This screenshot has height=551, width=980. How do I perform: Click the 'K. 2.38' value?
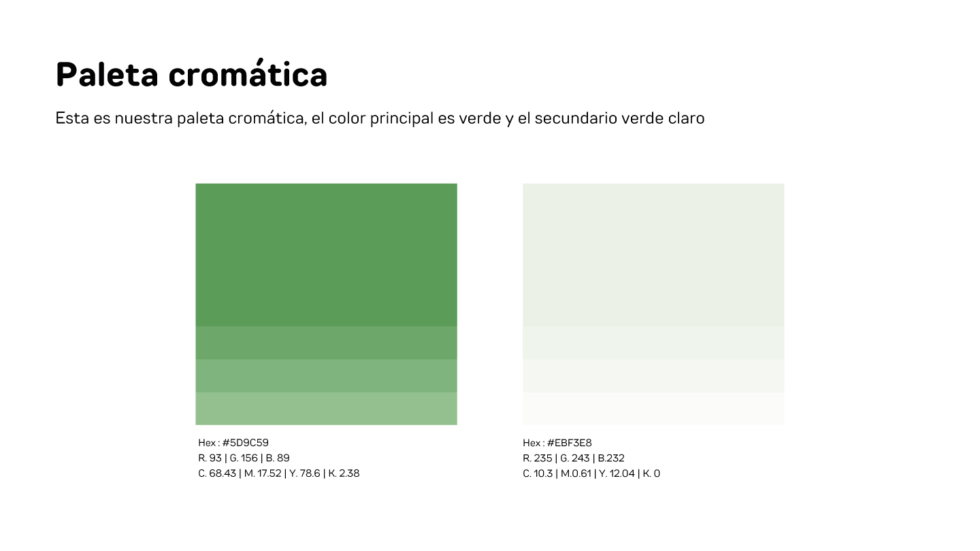(x=344, y=473)
